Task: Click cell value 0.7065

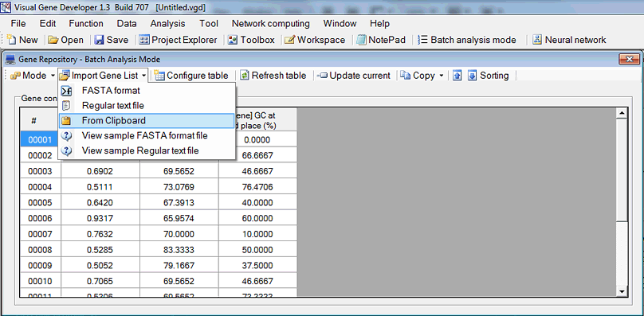Action: coord(100,281)
